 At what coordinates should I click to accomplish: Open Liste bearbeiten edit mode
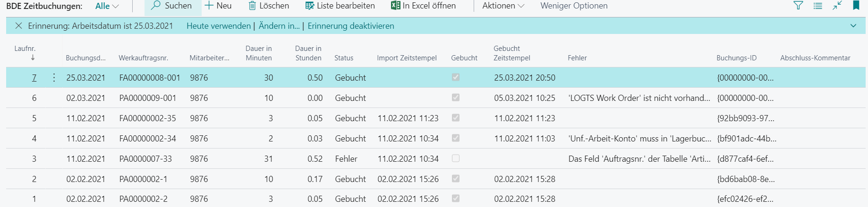(x=340, y=6)
